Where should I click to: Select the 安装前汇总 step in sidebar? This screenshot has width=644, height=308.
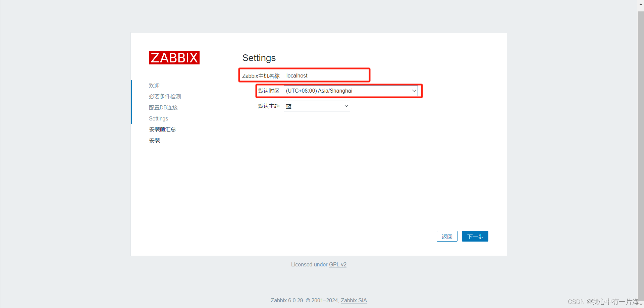click(x=162, y=129)
